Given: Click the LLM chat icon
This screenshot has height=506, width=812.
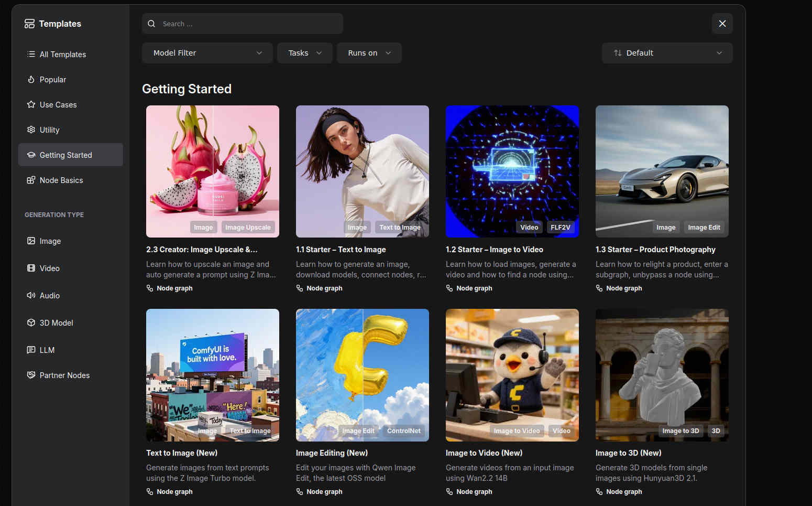Looking at the screenshot, I should point(31,350).
